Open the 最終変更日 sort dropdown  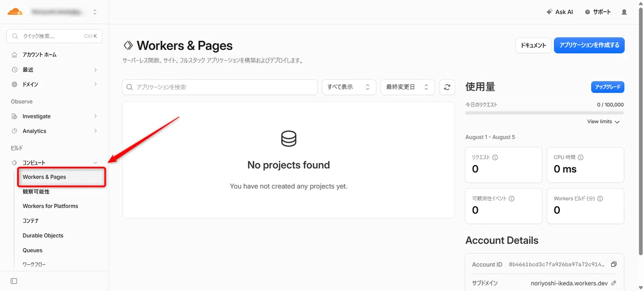408,87
